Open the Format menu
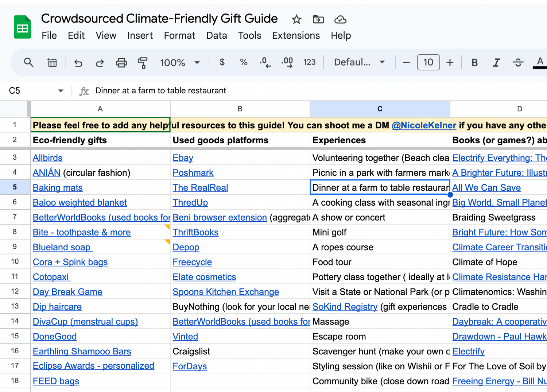Viewport: 547px width, 392px height. [x=179, y=35]
